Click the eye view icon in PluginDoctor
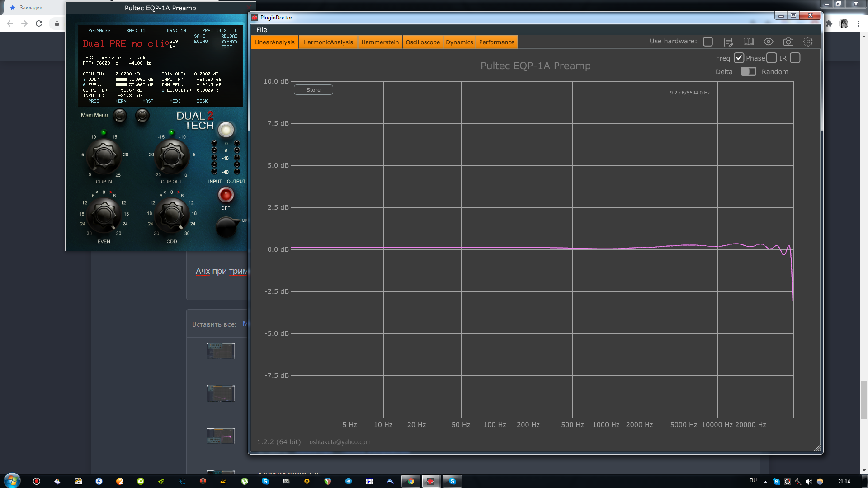 point(769,42)
